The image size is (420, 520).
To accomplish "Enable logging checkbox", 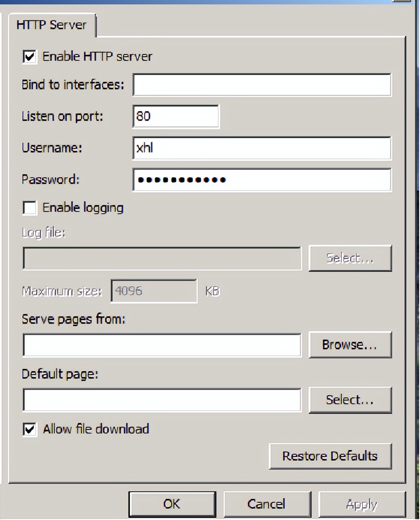I will click(30, 208).
